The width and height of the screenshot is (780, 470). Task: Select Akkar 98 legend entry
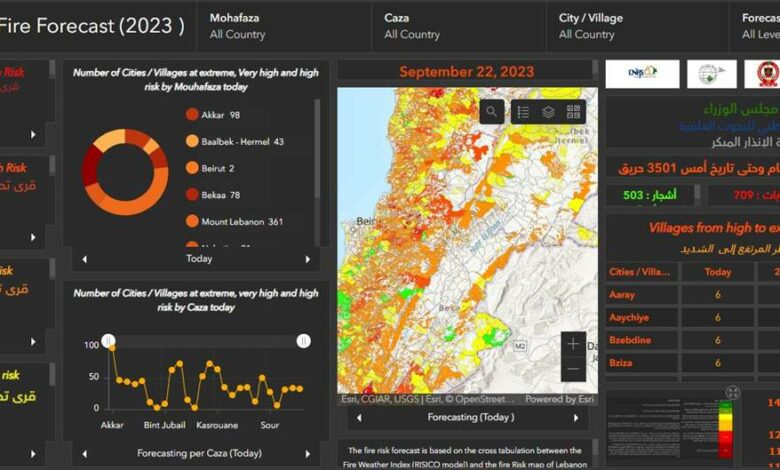213,115
